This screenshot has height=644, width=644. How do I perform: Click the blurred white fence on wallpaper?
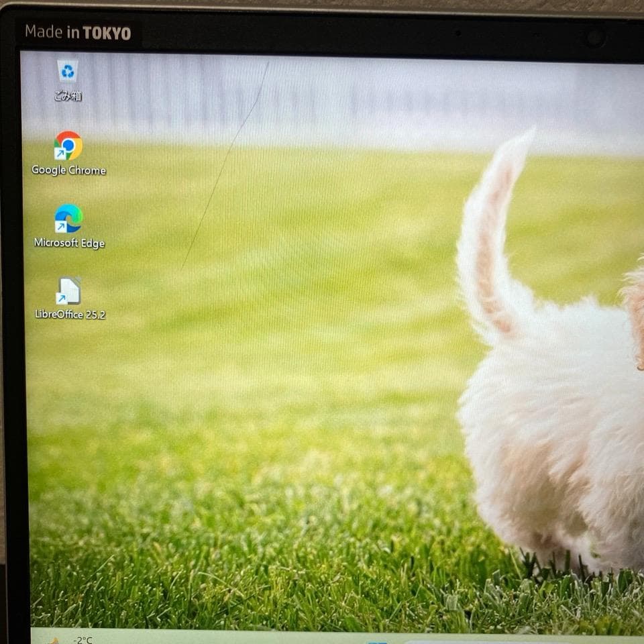(369, 94)
